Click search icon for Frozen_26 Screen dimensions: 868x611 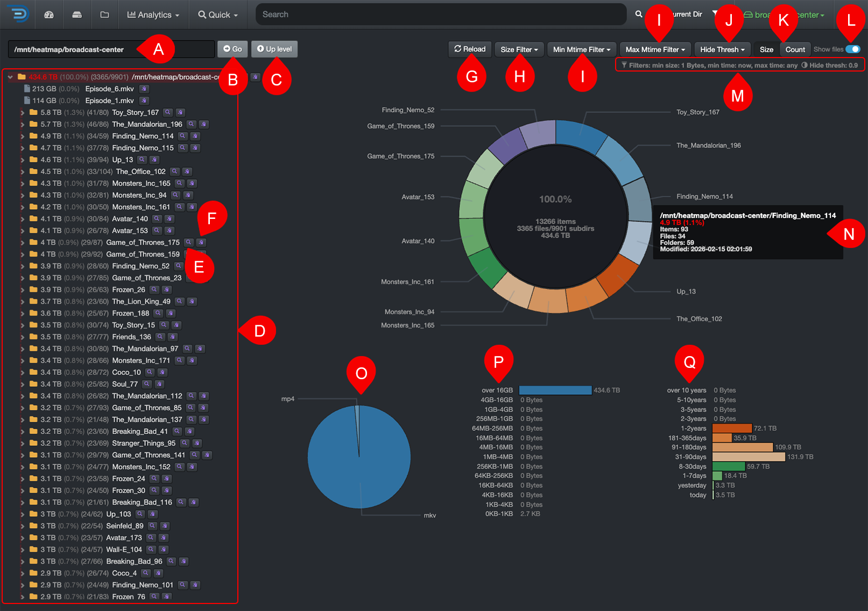pyautogui.click(x=154, y=289)
